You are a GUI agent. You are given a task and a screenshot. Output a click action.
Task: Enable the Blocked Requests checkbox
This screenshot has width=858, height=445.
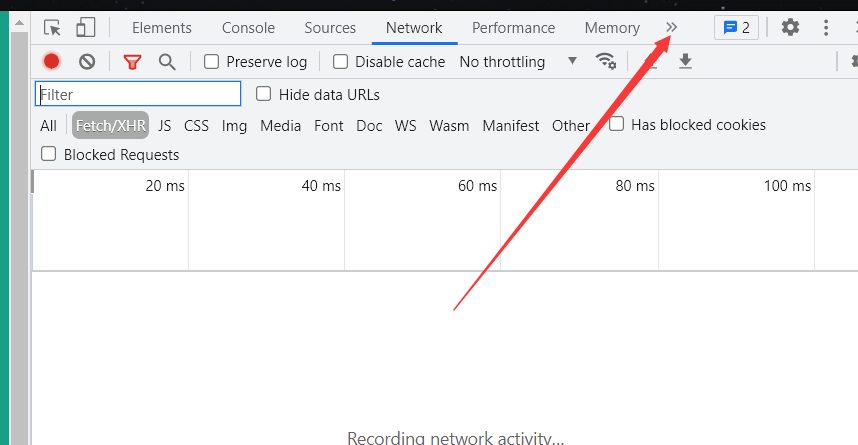49,154
